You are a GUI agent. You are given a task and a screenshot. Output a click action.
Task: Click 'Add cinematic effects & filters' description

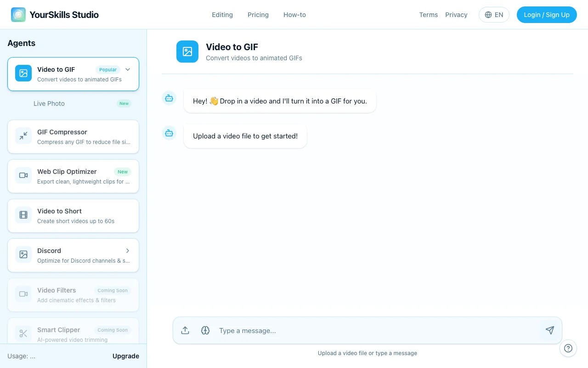[x=76, y=300]
